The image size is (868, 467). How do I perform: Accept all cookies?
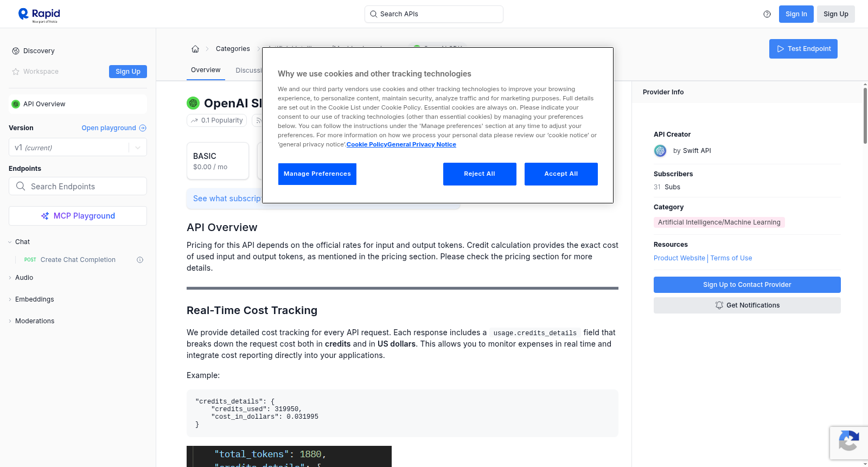pyautogui.click(x=561, y=174)
